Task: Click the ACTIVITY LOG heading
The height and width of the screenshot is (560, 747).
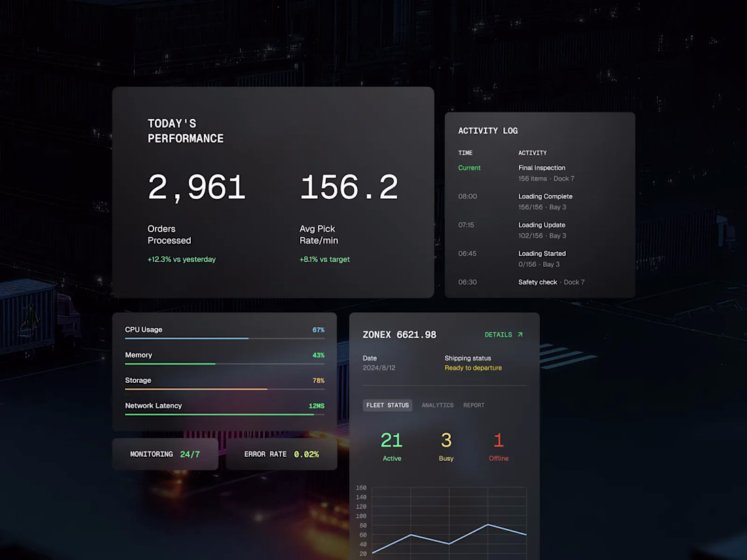Action: [488, 130]
